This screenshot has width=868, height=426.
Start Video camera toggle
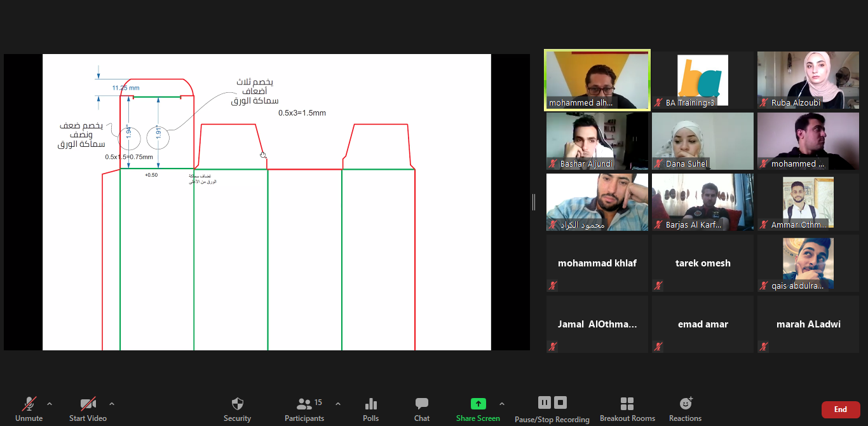(x=88, y=404)
